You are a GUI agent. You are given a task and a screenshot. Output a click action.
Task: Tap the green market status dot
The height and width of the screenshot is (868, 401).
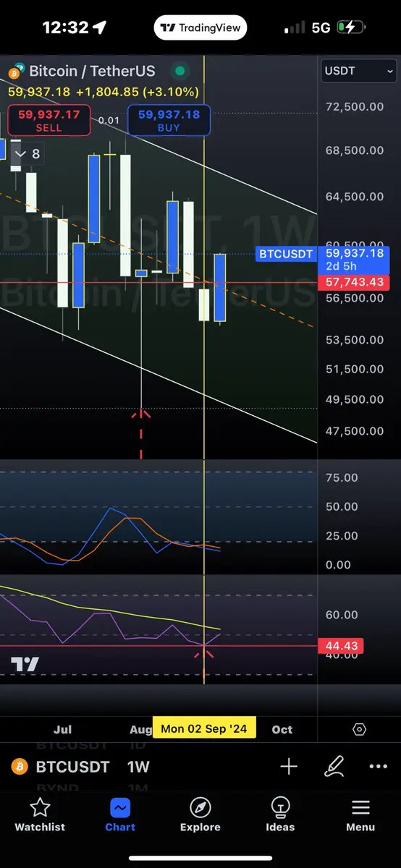(180, 72)
